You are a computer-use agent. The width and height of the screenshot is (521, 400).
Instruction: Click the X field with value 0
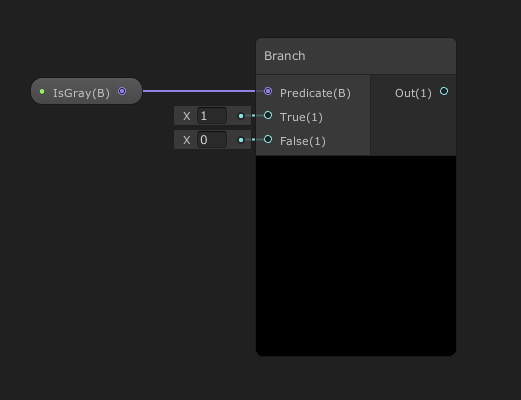point(212,140)
